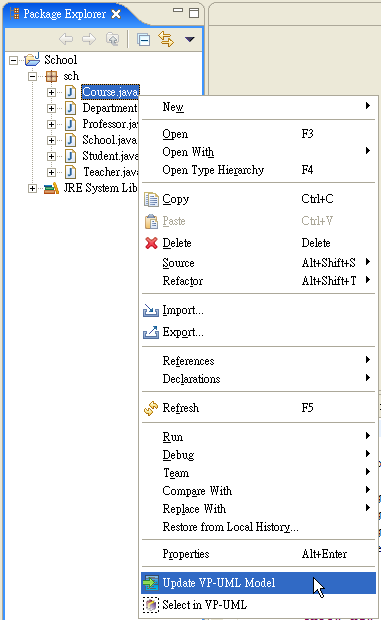This screenshot has height=620, width=381.
Task: Choose Export... from the context menu
Action: point(258,332)
